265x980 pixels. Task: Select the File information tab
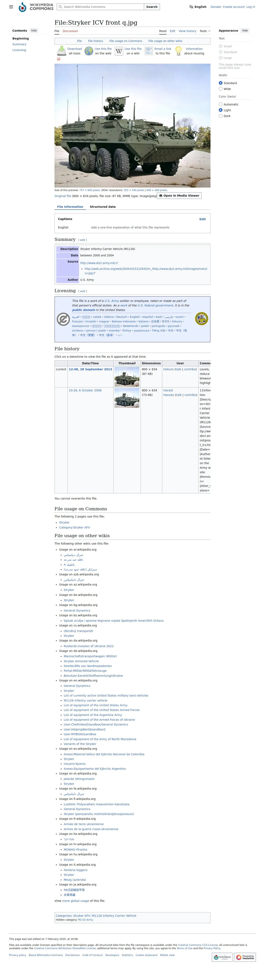[x=70, y=207]
